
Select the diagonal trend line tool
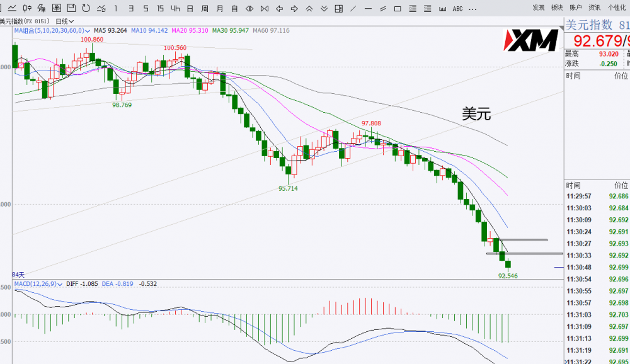tap(353, 8)
